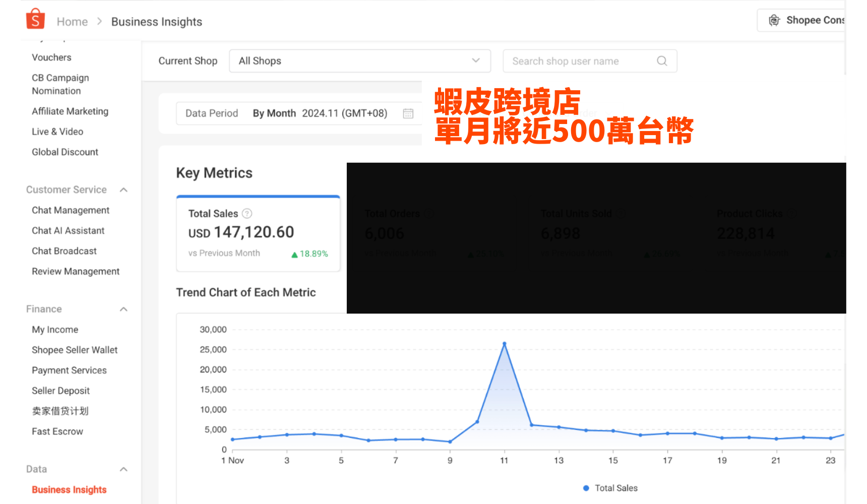
Task: Open Vouchers in the sidebar
Action: pos(51,57)
